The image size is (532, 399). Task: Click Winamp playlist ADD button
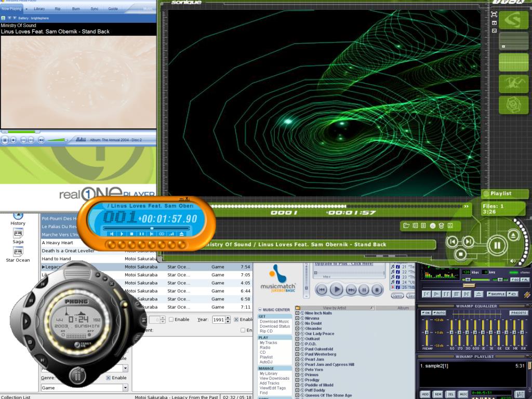pyautogui.click(x=425, y=394)
